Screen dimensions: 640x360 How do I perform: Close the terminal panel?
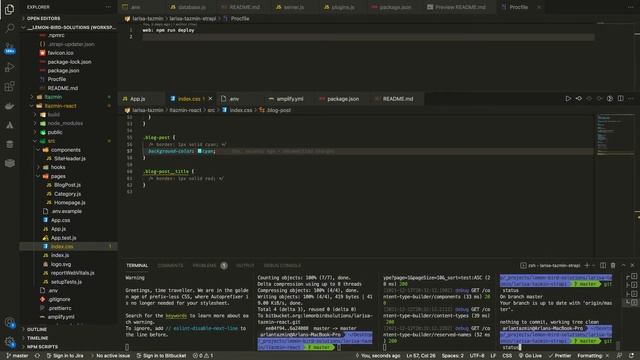click(632, 265)
